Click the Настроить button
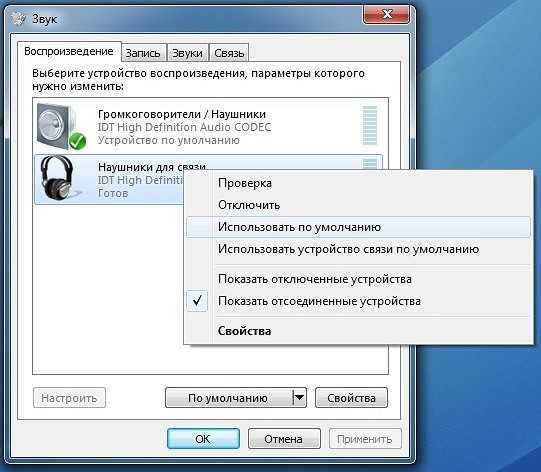This screenshot has height=472, width=541. tap(69, 398)
